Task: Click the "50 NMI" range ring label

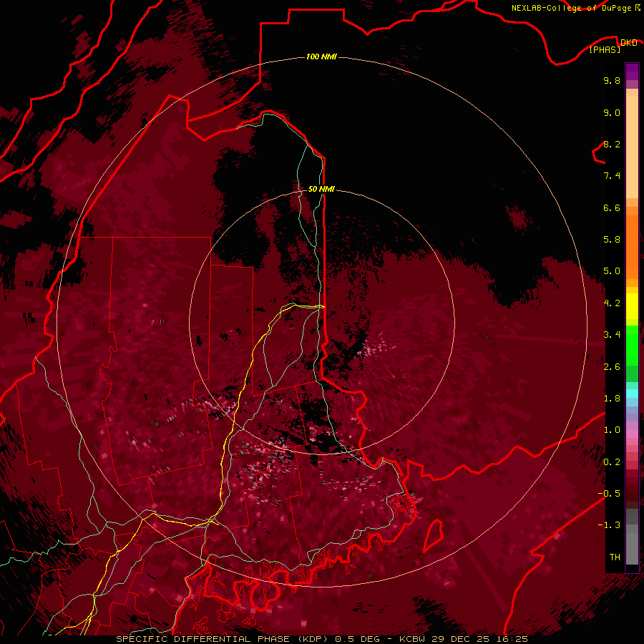Action: click(321, 189)
